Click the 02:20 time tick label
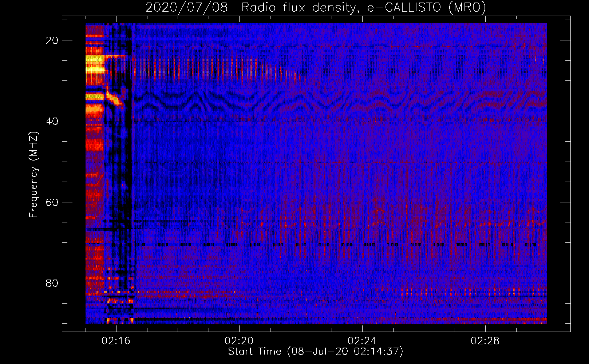This screenshot has width=589, height=364. (x=239, y=341)
